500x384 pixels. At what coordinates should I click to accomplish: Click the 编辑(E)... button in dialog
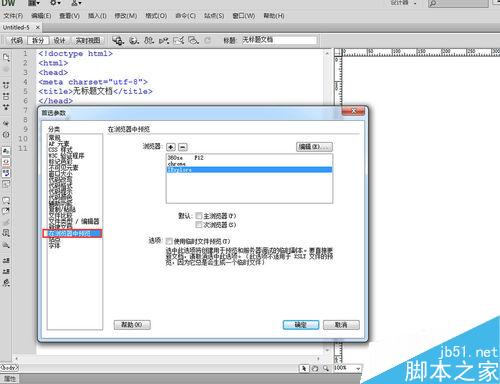coord(314,147)
